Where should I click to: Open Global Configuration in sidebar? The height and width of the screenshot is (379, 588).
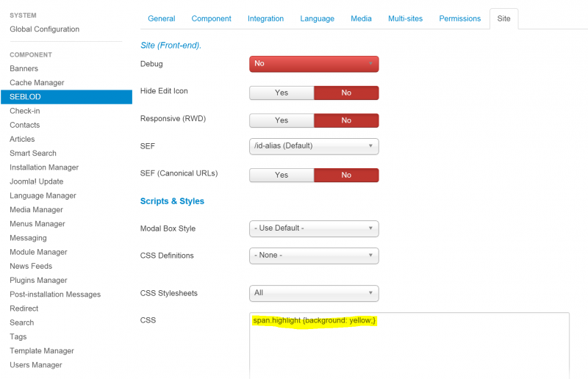coord(45,29)
